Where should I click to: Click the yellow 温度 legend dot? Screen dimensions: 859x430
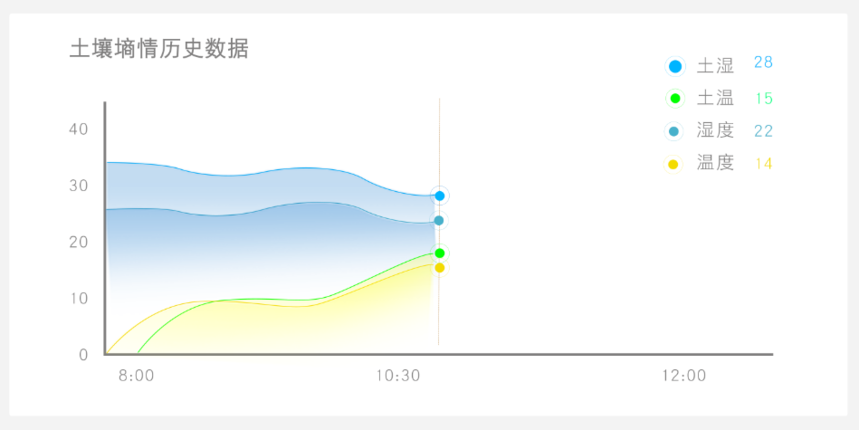[674, 164]
